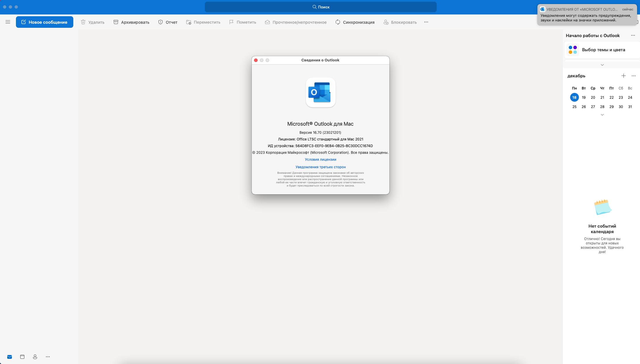Open options ellipsis for Getting started panel
Image resolution: width=640 pixels, height=364 pixels.
point(633,35)
